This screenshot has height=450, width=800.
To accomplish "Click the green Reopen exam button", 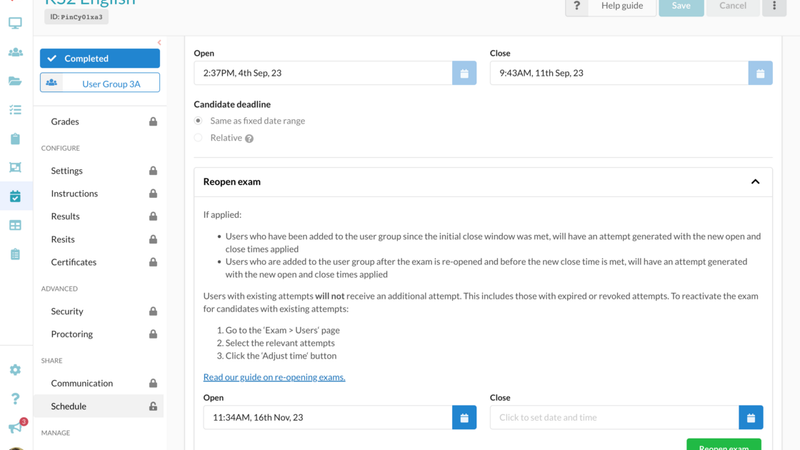I will pos(723,444).
